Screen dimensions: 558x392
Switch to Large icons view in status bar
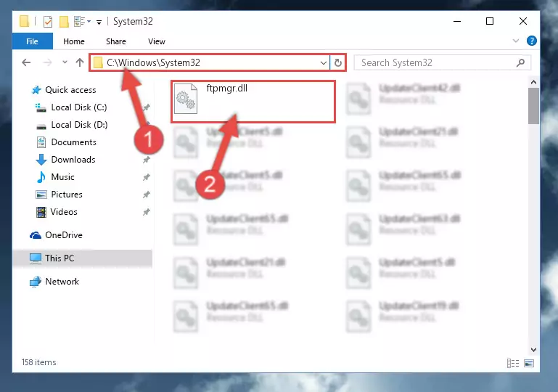(529, 363)
